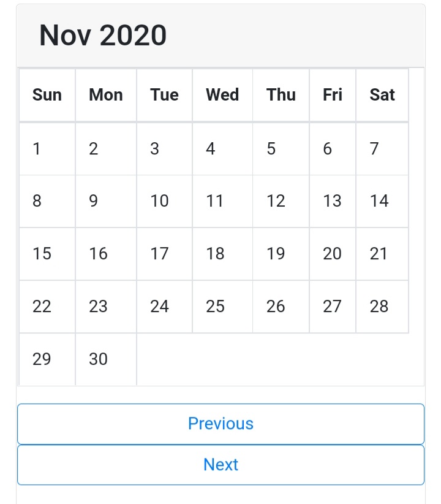Click on day 13
The height and width of the screenshot is (504, 441).
(332, 201)
